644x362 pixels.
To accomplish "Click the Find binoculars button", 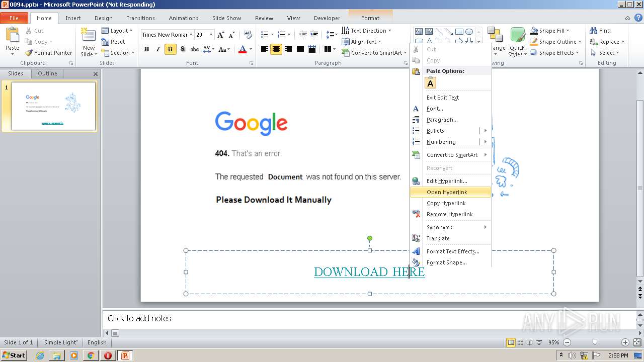I will coord(600,31).
